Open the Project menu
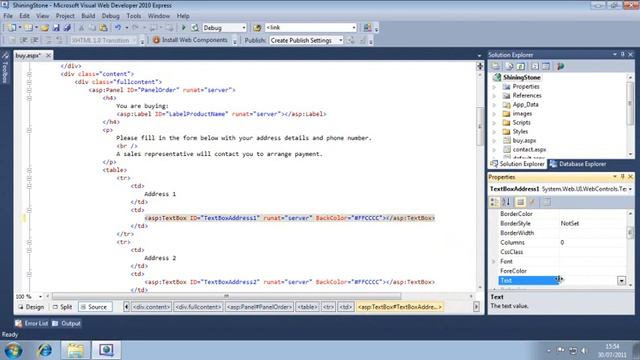Screen dimensions: 640x360 65,16
